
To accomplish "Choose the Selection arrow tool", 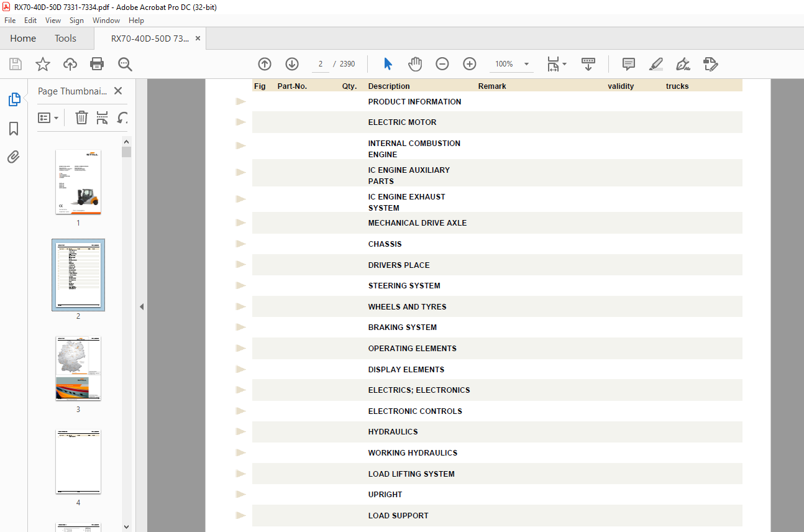I will pyautogui.click(x=388, y=64).
